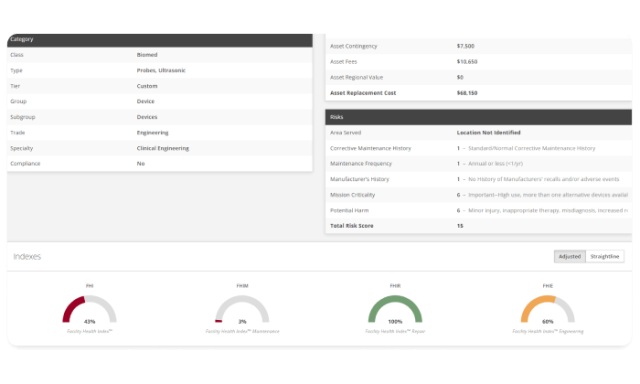Click the Total Risk Score label

point(351,226)
